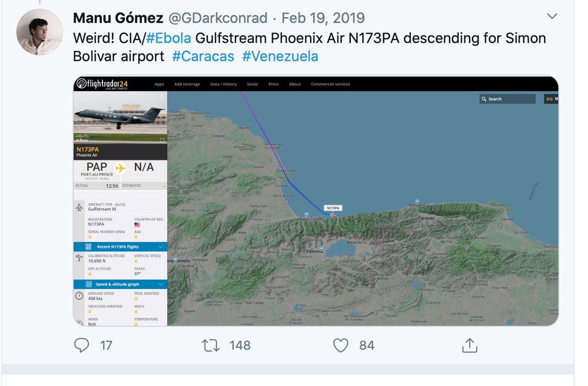Click the aircraft type plane icon
This screenshot has width=588, height=386.
click(79, 207)
